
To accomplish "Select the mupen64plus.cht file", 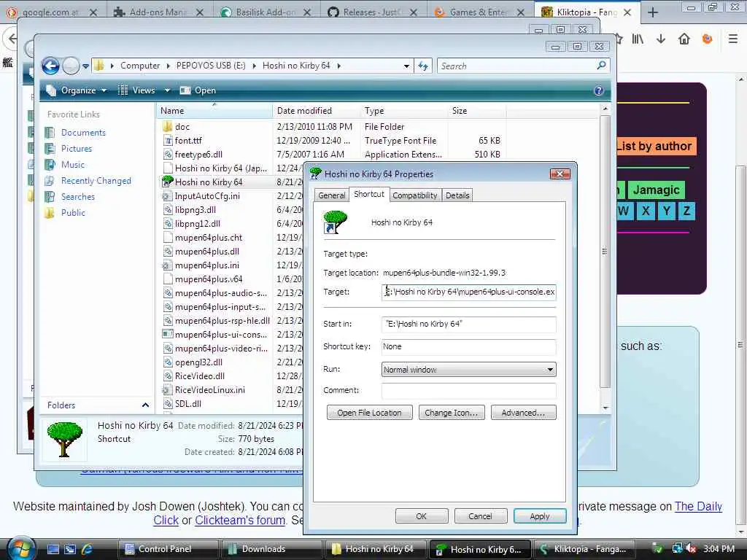I will pos(208,238).
